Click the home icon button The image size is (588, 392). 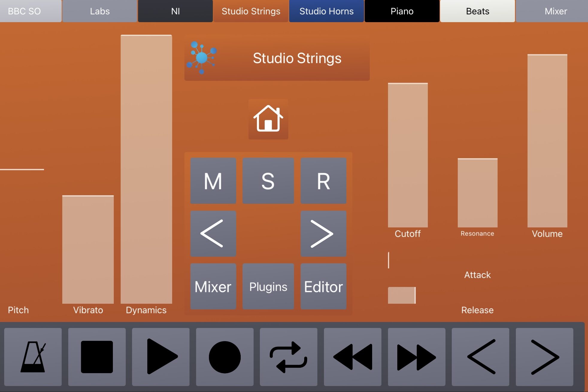pos(268,119)
